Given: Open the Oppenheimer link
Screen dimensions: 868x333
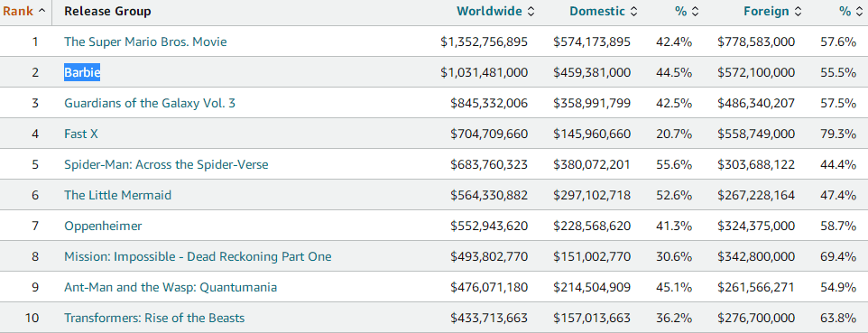Looking at the screenshot, I should click(103, 227).
